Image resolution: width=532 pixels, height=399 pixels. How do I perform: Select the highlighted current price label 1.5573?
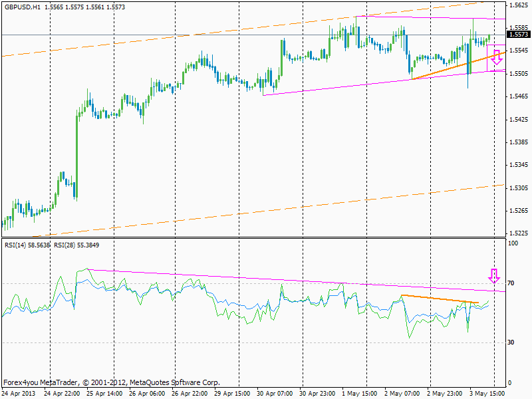pyautogui.click(x=519, y=35)
